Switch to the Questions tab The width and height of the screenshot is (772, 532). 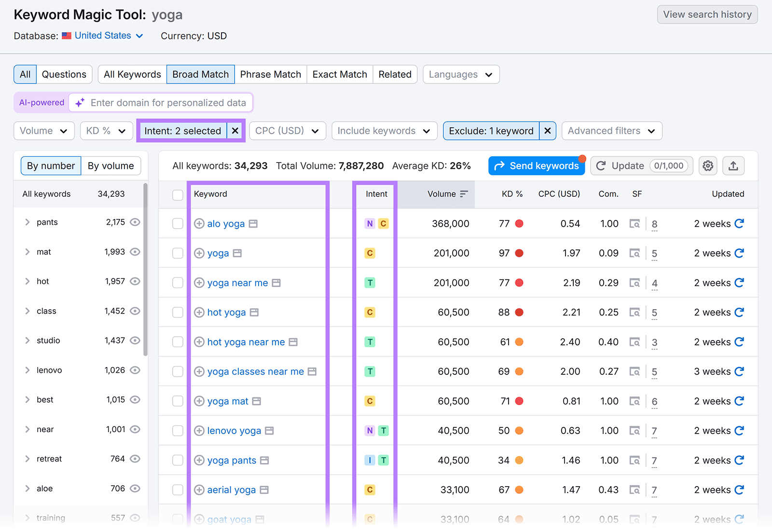click(x=64, y=74)
